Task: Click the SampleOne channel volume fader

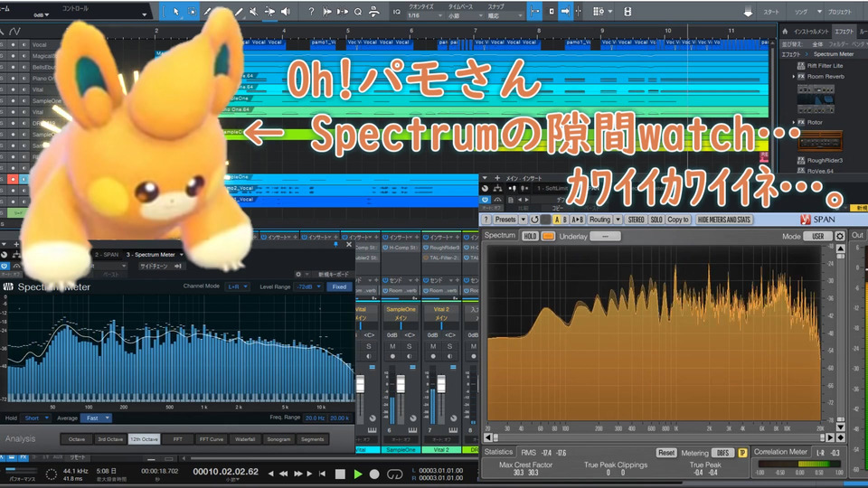Action: click(401, 383)
